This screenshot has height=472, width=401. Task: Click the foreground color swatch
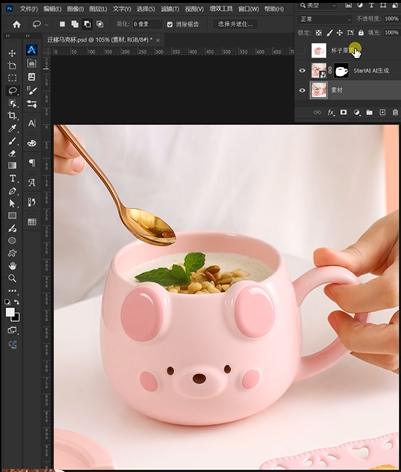pyautogui.click(x=10, y=312)
